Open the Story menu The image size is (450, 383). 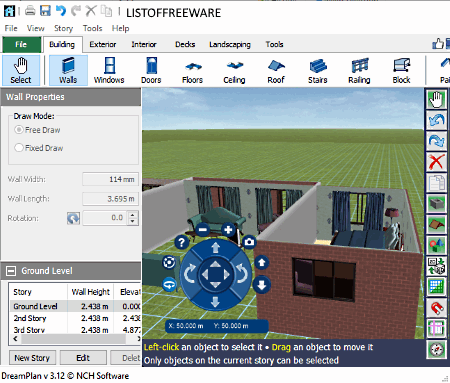pos(63,28)
